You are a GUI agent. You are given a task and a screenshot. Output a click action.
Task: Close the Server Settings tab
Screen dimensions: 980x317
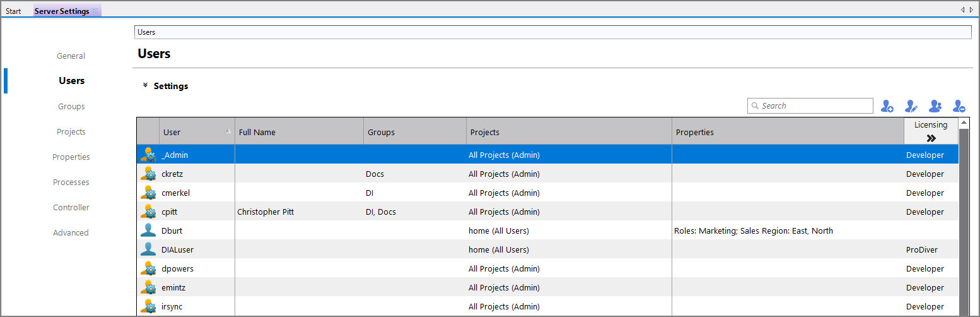(x=95, y=11)
